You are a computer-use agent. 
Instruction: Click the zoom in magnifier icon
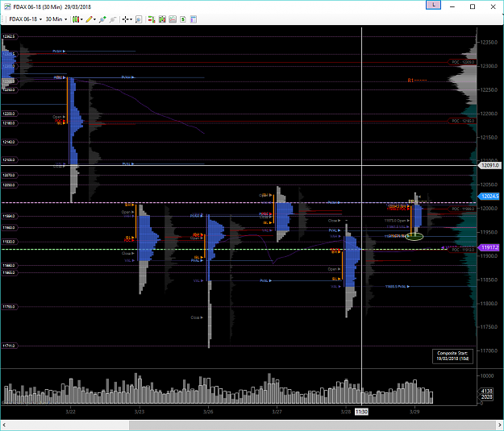pos(102,19)
